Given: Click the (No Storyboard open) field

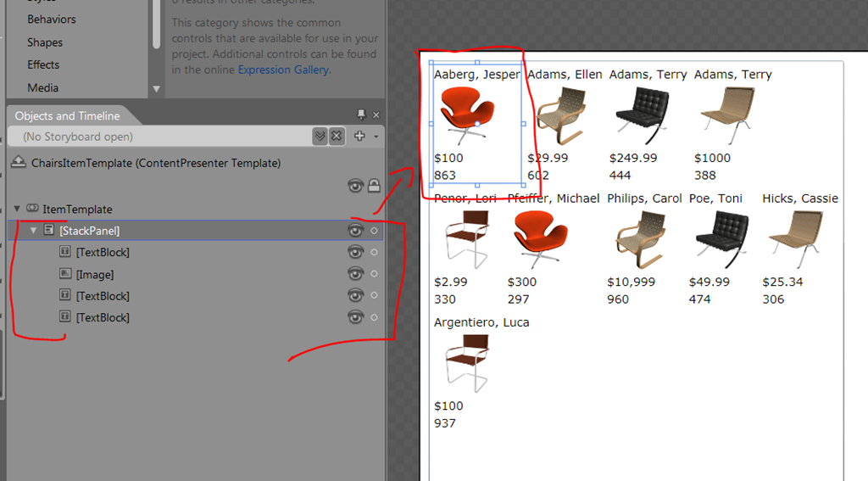Looking at the screenshot, I should (x=160, y=137).
